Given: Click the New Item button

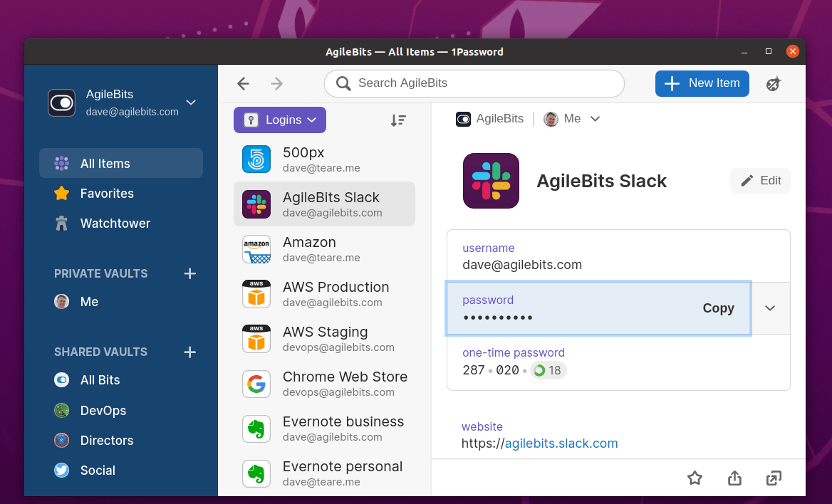Looking at the screenshot, I should point(702,83).
